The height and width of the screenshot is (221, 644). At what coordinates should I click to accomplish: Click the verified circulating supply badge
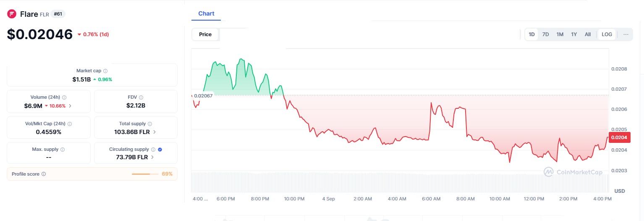160,150
